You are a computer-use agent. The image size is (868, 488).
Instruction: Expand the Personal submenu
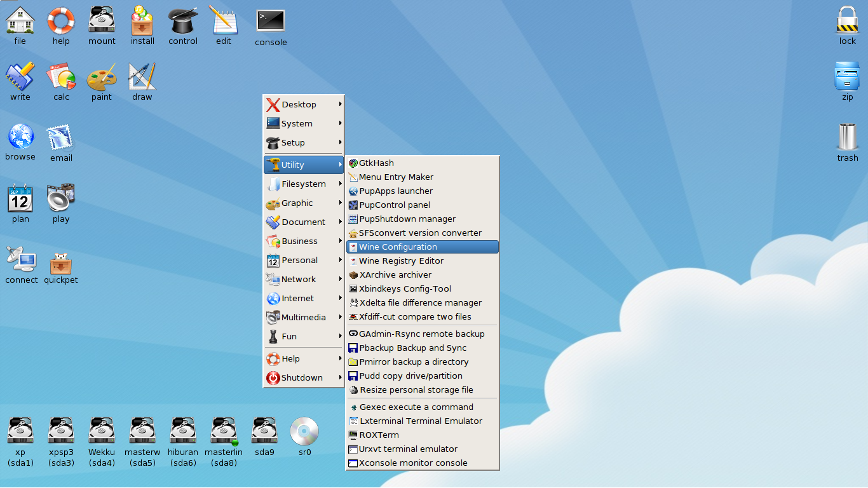304,261
